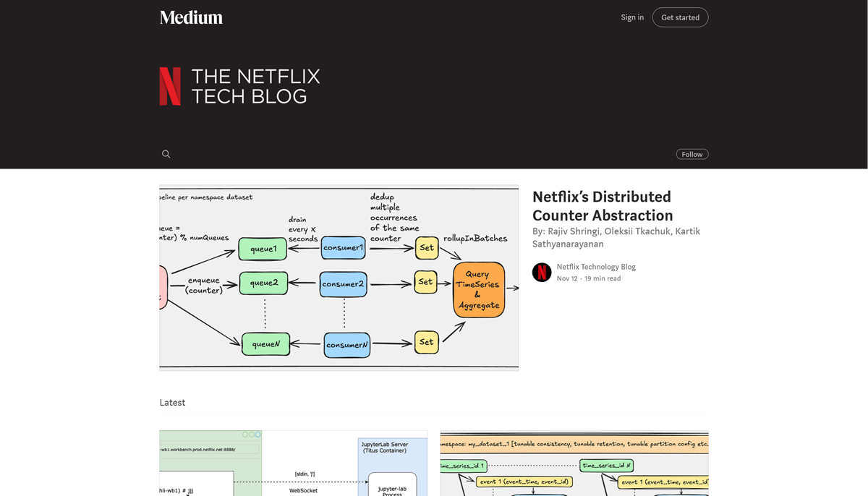Click the Medium logo
The image size is (868, 496).
pos(191,17)
